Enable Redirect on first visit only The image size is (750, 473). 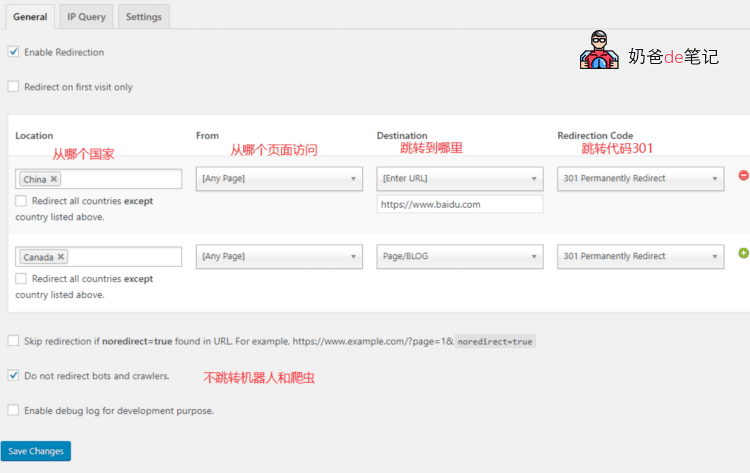point(13,87)
